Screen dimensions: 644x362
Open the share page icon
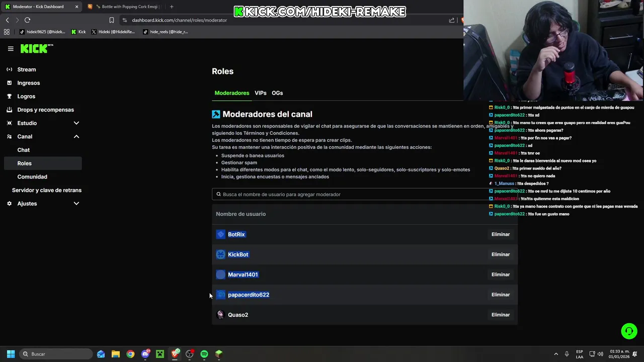click(x=452, y=20)
